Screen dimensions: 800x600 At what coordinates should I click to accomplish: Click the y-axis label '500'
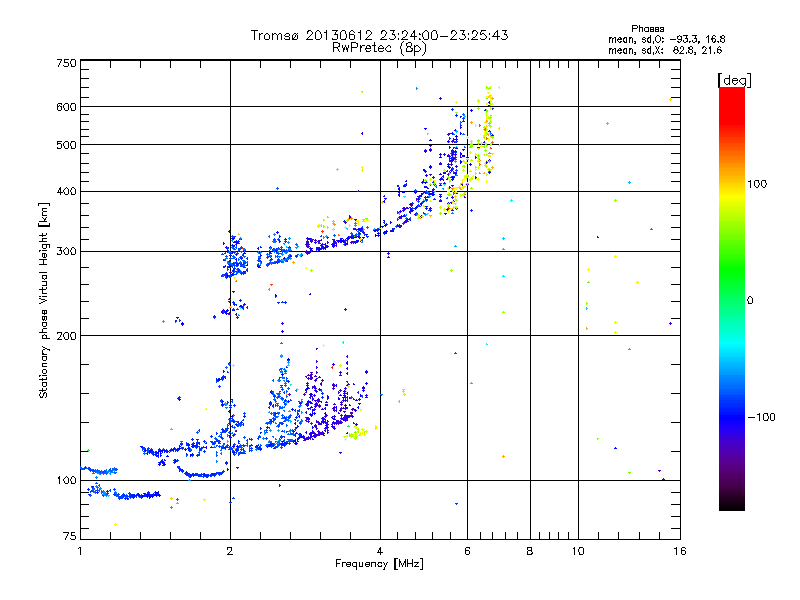coord(66,145)
